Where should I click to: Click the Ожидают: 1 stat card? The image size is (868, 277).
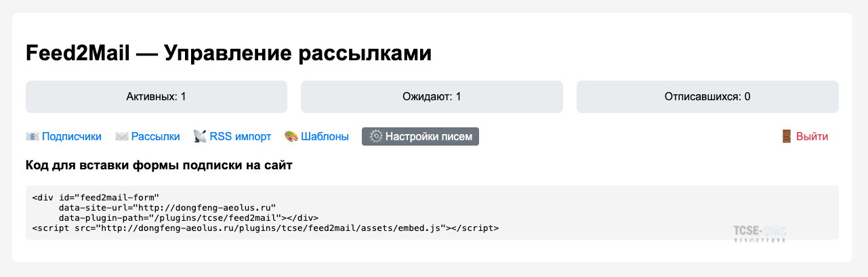(432, 97)
